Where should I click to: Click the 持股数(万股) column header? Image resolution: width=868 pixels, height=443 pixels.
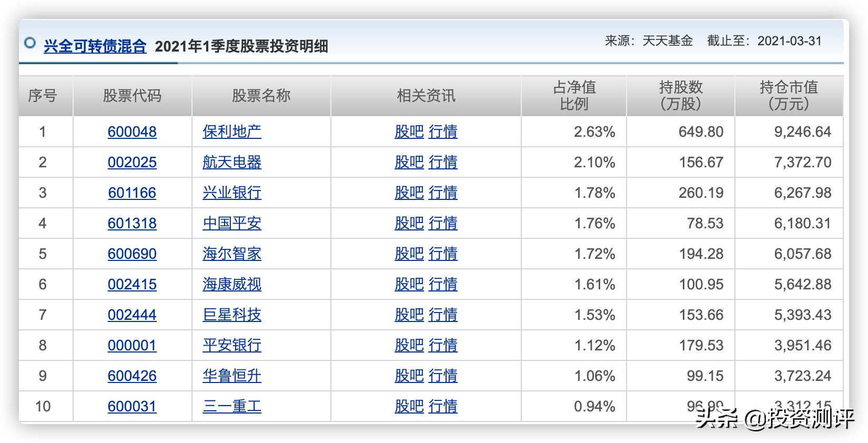click(681, 96)
